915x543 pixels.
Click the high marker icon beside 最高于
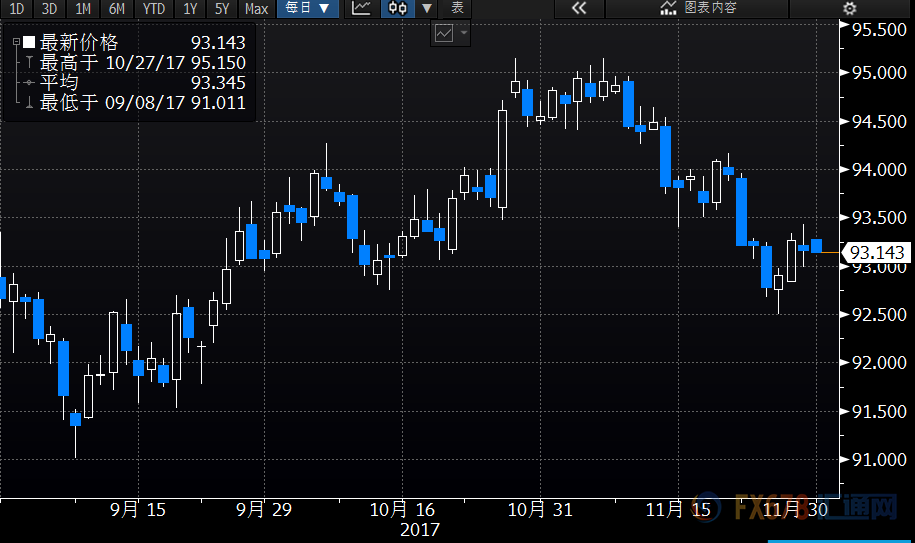(x=29, y=63)
